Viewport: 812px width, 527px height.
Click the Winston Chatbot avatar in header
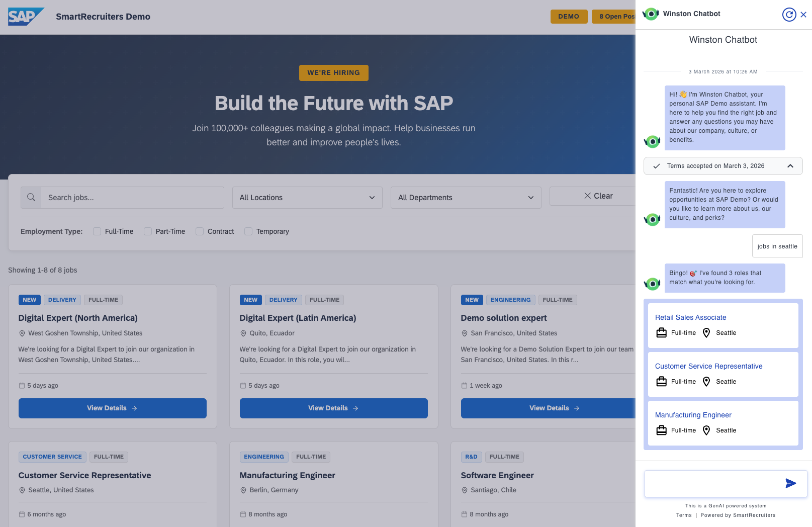pyautogui.click(x=651, y=14)
